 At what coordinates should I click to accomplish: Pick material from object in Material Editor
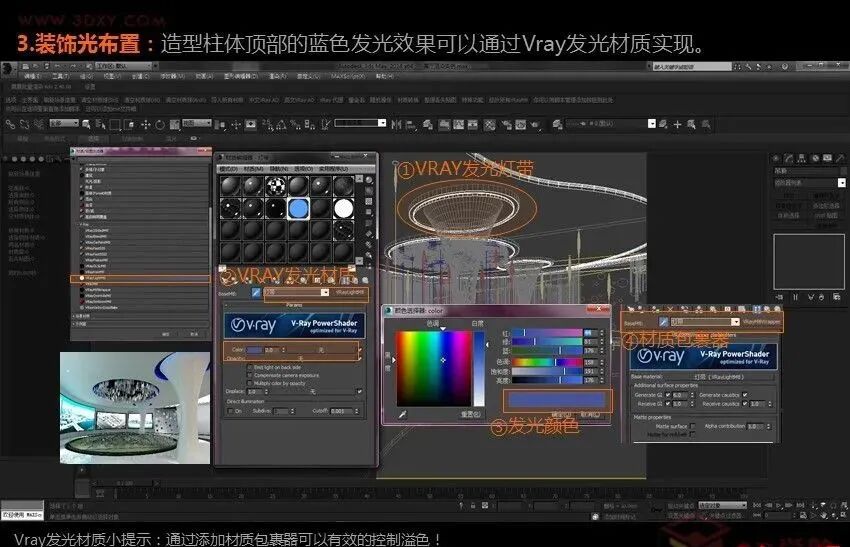(x=256, y=293)
